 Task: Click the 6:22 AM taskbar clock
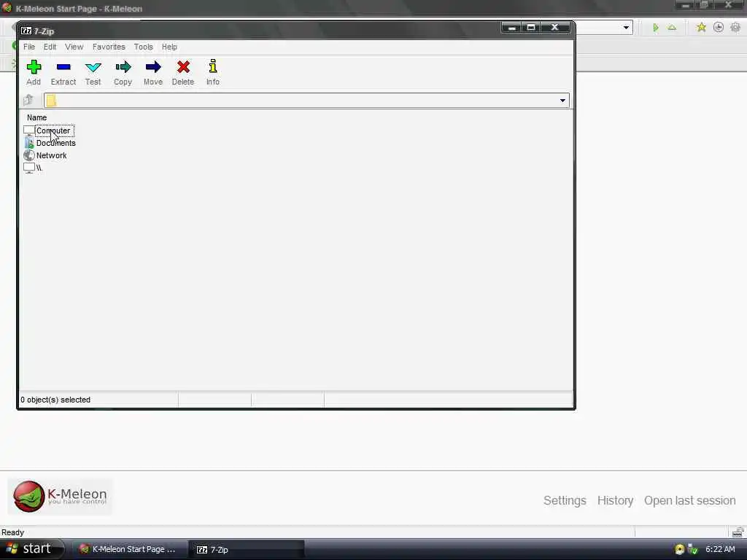tap(720, 549)
